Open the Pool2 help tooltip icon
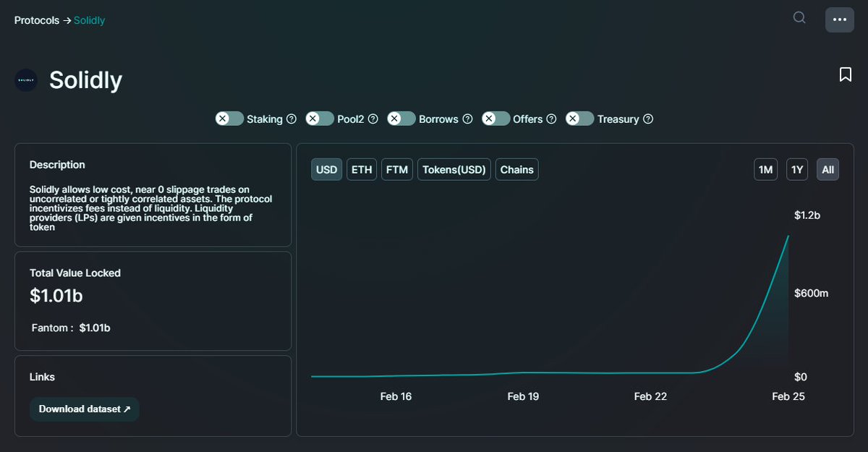 (x=373, y=119)
